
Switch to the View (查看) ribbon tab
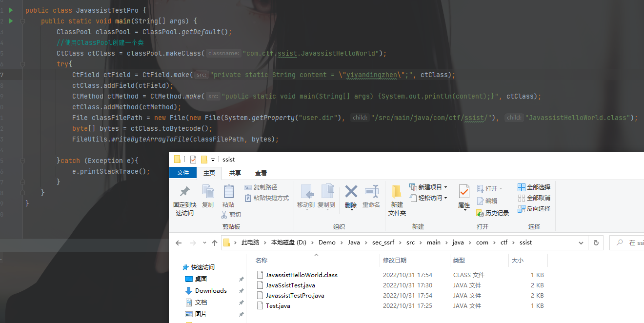(x=261, y=173)
